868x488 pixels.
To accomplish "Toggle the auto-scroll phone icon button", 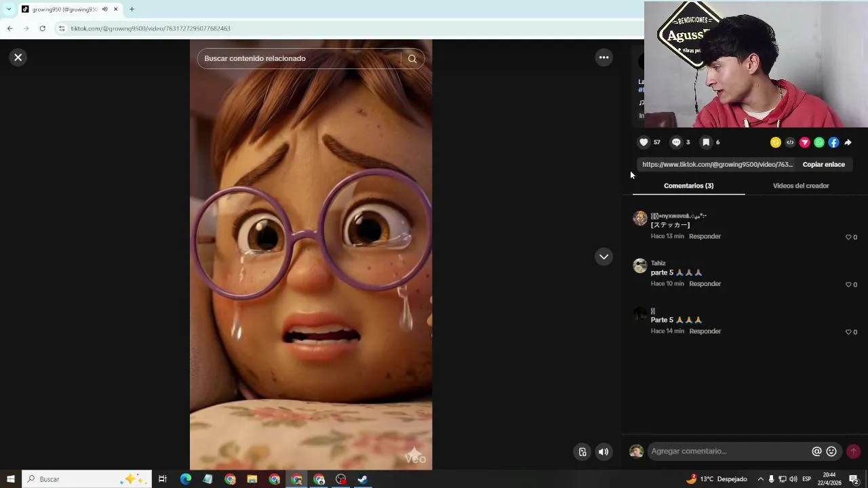I will (x=583, y=452).
